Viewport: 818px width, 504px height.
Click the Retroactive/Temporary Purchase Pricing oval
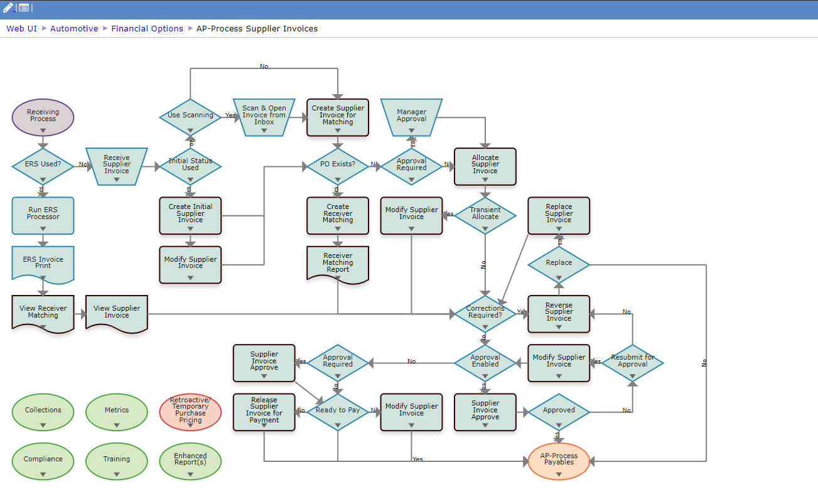pyautogui.click(x=190, y=410)
